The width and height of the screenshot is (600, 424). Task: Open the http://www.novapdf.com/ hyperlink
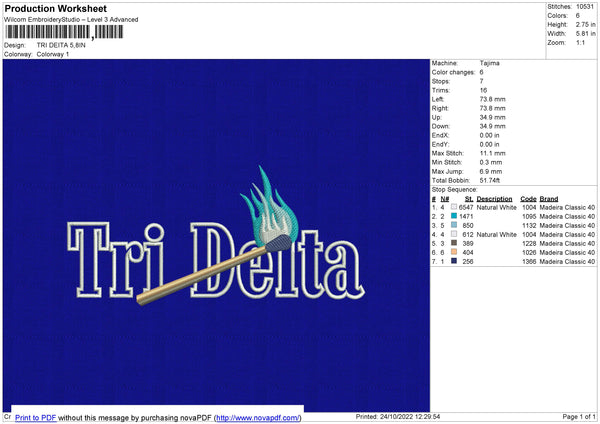(258, 417)
